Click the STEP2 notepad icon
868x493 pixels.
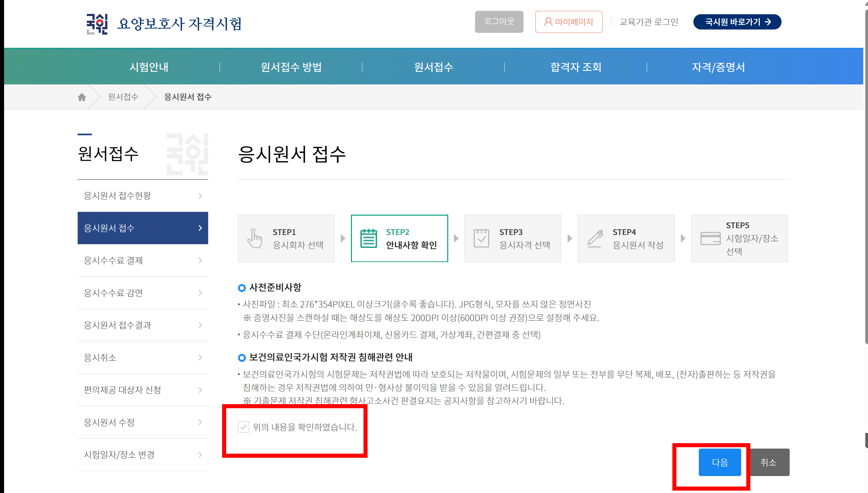(368, 238)
